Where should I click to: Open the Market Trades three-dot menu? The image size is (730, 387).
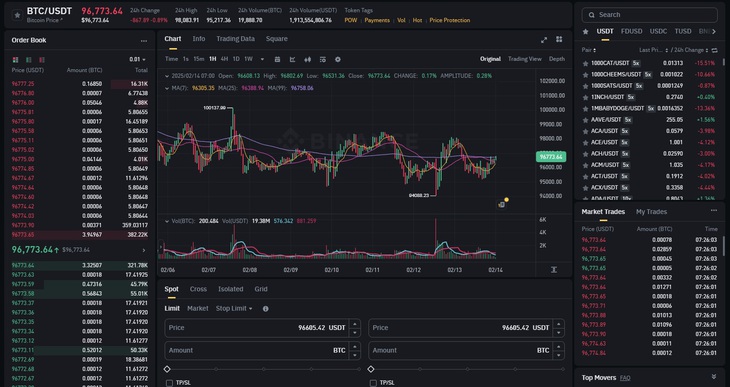point(714,211)
